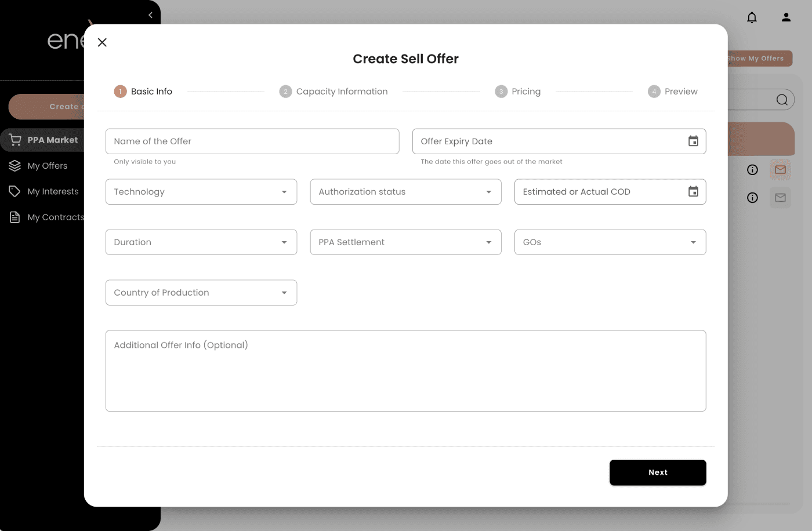Select the Preview step label
812x531 pixels.
tap(681, 92)
